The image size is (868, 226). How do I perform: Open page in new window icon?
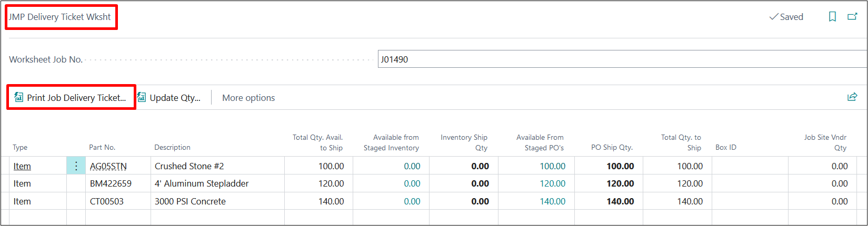tap(852, 17)
